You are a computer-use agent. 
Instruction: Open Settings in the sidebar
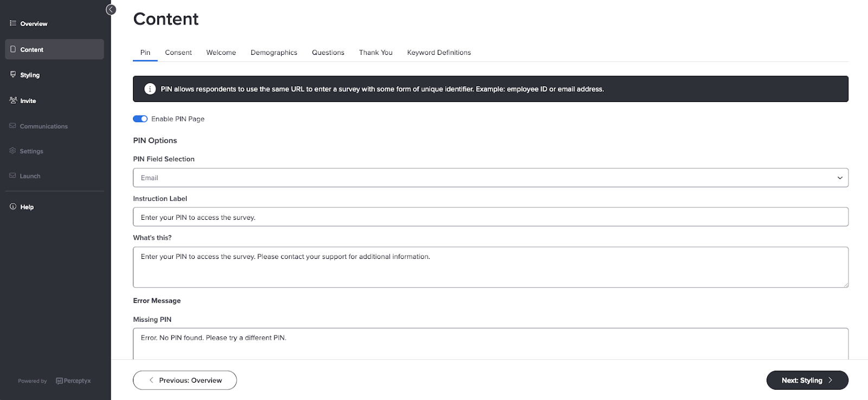tap(54, 151)
